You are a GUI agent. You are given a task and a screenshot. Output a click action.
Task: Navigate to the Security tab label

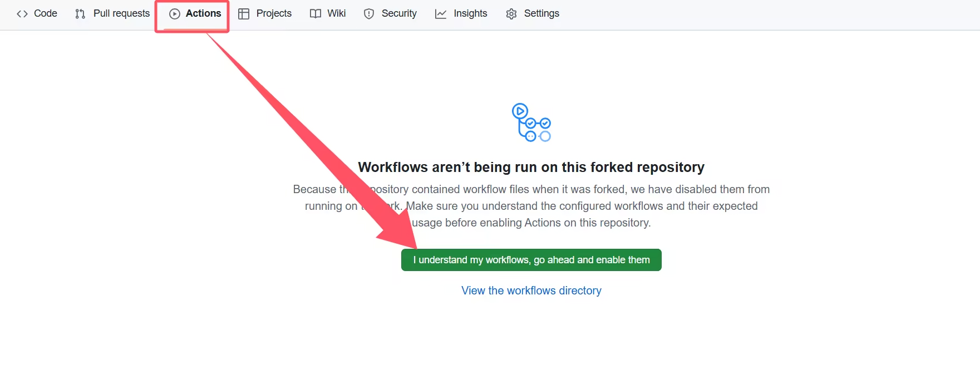point(399,13)
